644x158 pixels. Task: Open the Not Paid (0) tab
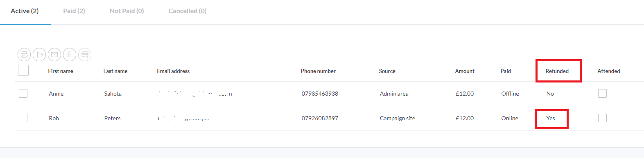tap(127, 11)
